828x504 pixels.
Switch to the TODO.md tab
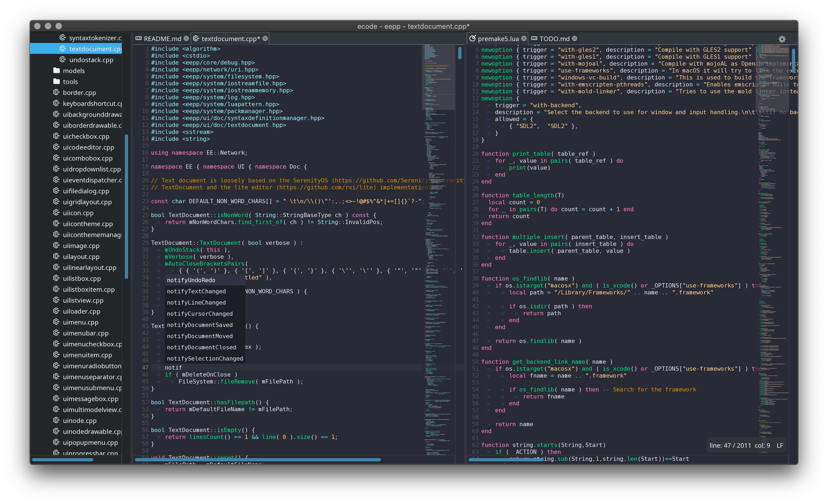tap(554, 39)
